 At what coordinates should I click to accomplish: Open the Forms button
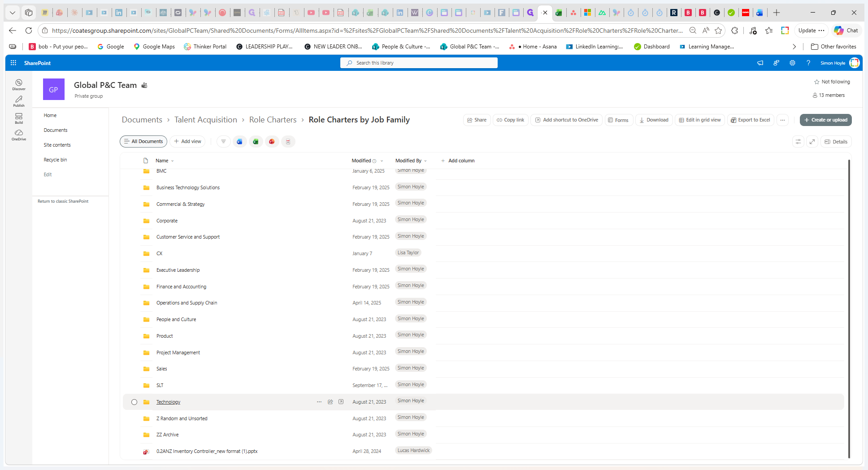click(618, 120)
